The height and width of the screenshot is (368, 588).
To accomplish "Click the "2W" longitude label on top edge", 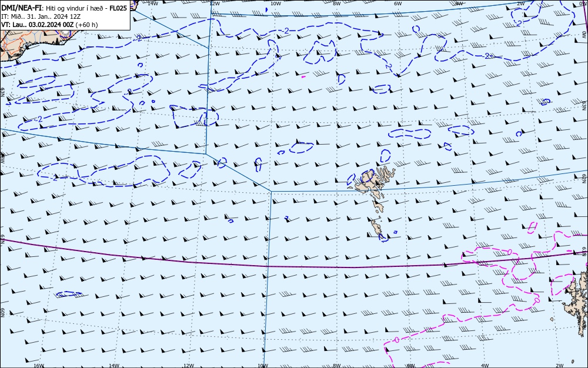I will click(521, 4).
